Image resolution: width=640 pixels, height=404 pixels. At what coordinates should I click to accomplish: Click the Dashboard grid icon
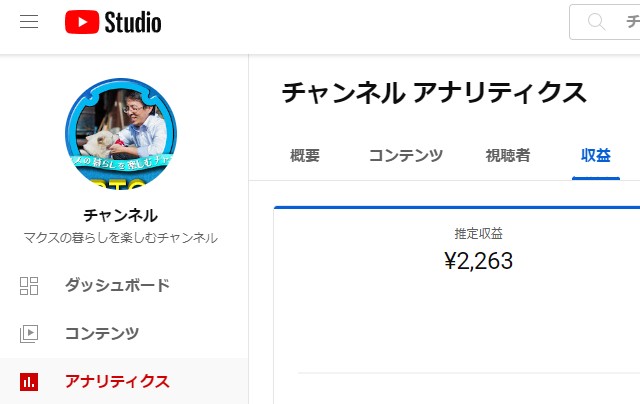click(29, 286)
